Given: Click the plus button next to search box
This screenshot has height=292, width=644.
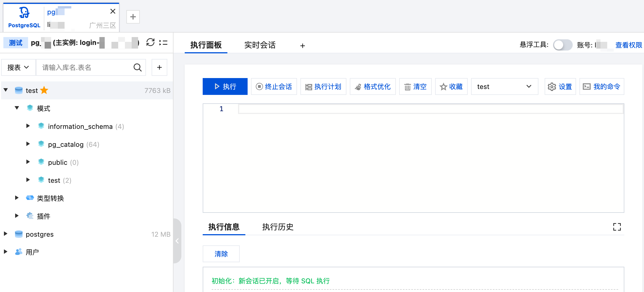Looking at the screenshot, I should coord(159,68).
